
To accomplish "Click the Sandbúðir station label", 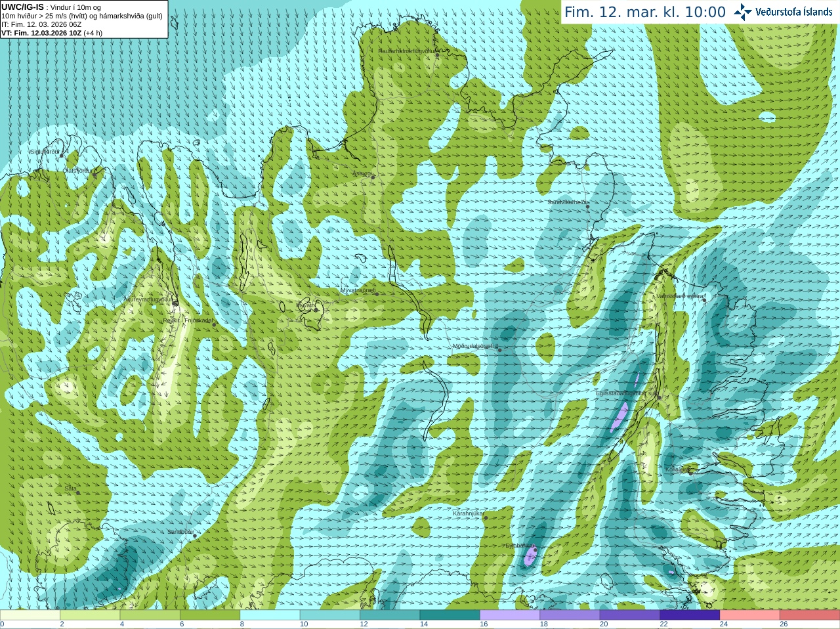I will coord(180,532).
